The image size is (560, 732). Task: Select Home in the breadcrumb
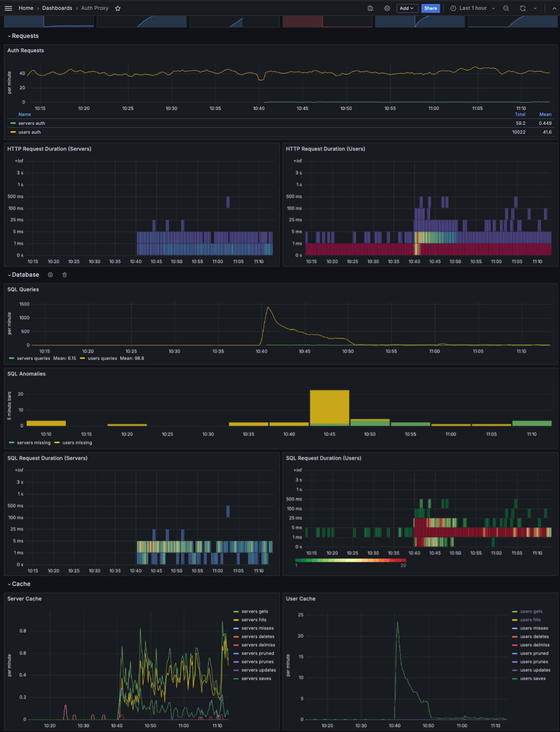[x=26, y=8]
